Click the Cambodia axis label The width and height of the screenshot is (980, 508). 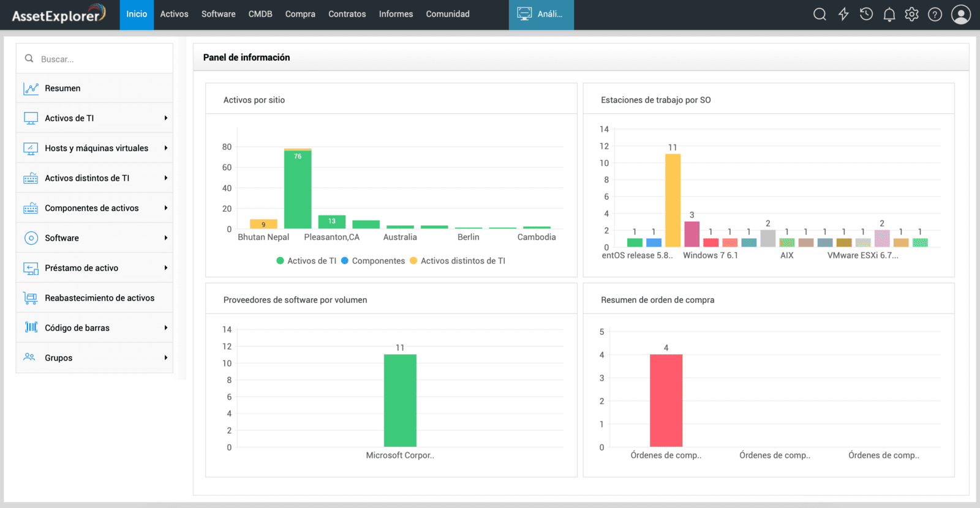tap(537, 237)
